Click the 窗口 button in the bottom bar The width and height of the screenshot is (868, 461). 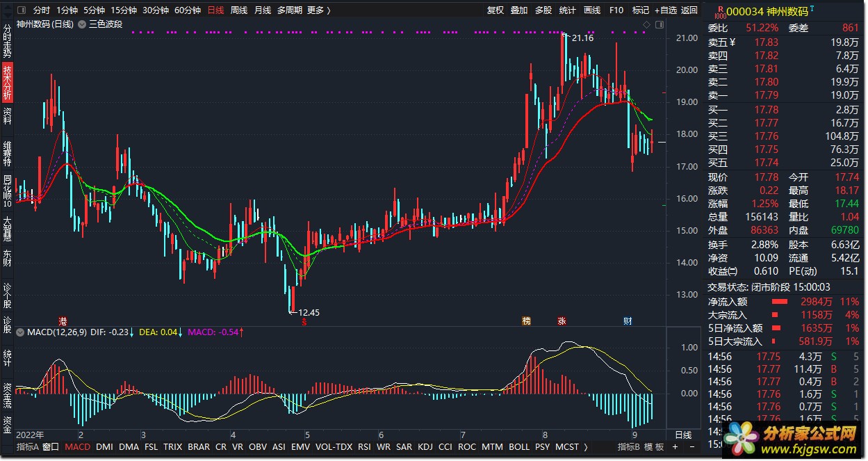point(51,447)
